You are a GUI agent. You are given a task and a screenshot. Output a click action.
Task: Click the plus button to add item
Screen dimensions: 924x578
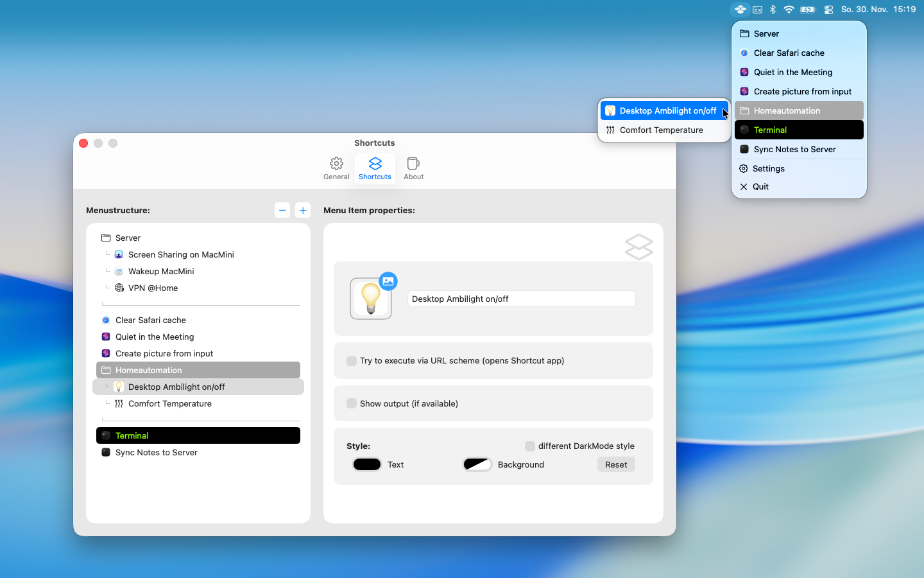tap(303, 210)
